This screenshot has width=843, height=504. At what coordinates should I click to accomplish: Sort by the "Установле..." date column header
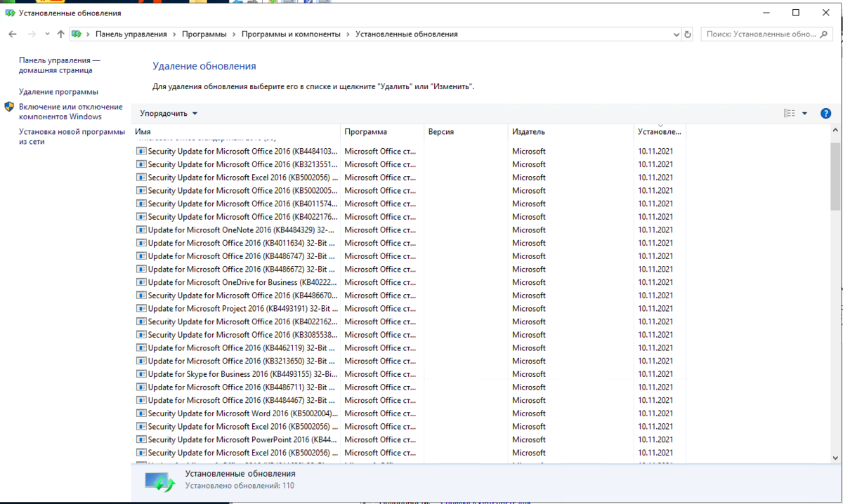coord(660,132)
